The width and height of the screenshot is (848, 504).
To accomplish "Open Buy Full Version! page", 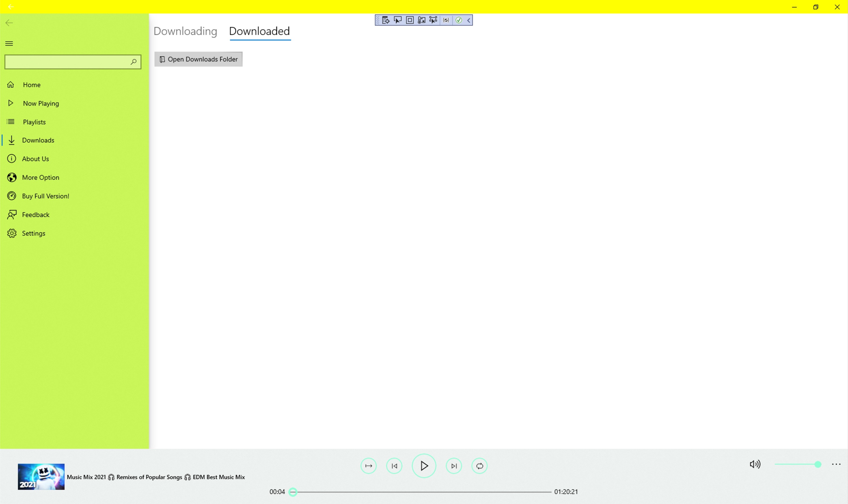I will 45,196.
